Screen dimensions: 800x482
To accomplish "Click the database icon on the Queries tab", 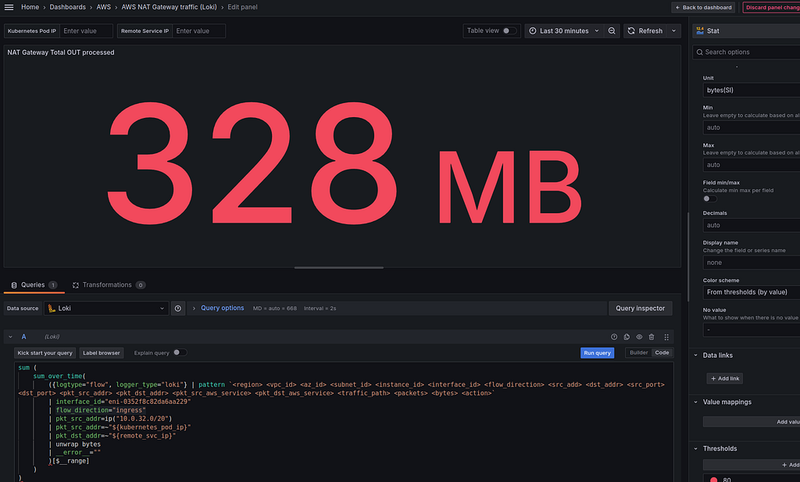I will [14, 285].
